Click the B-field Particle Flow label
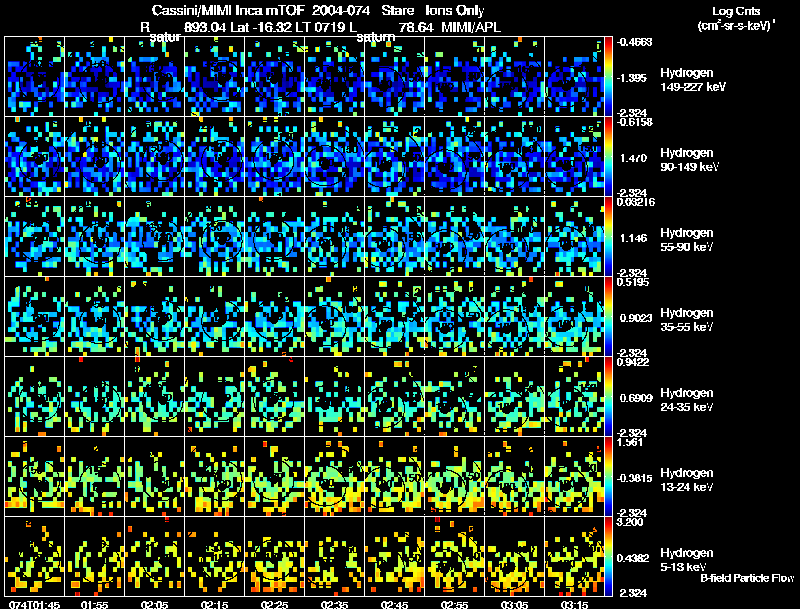 tap(747, 578)
